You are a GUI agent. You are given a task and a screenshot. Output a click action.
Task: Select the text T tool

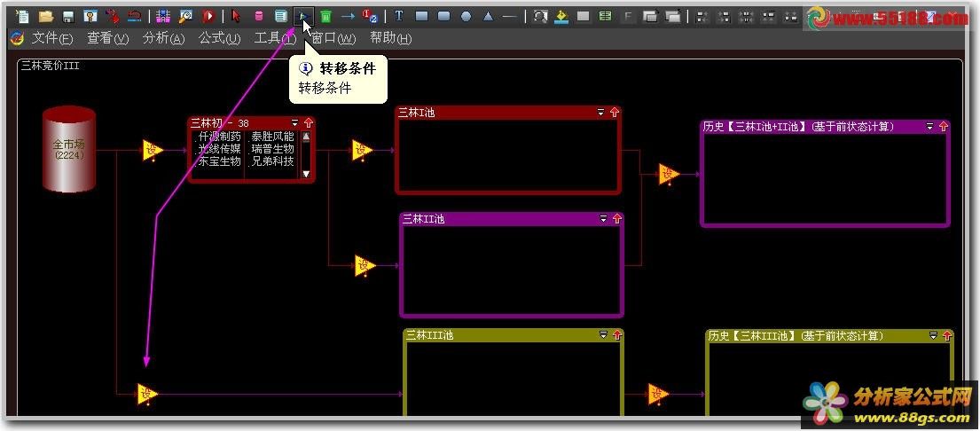(x=399, y=16)
